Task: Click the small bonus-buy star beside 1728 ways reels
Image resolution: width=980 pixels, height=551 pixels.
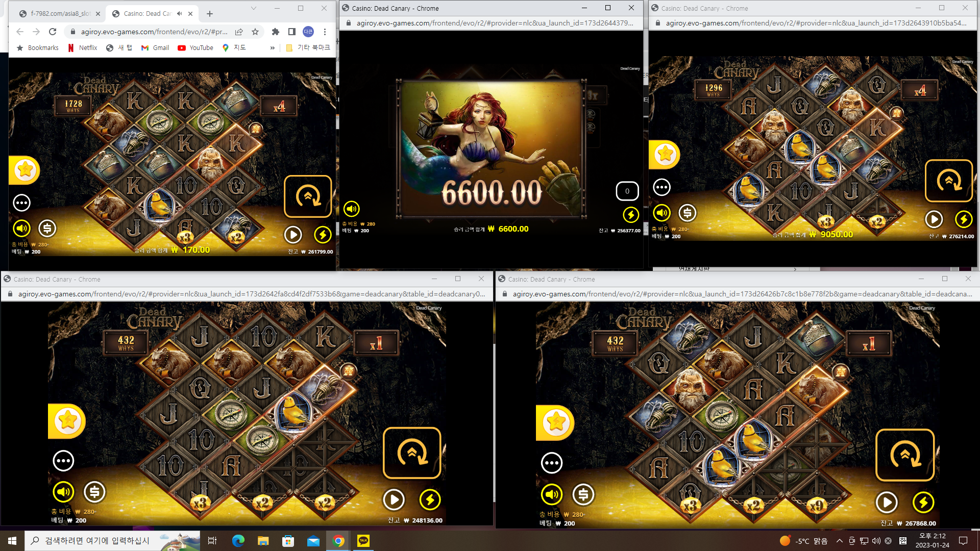Action: point(256,129)
